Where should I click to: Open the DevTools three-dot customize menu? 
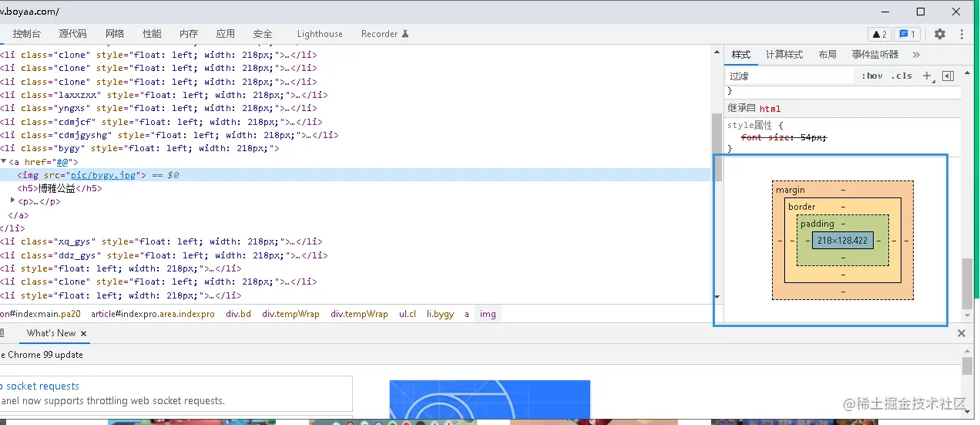click(x=962, y=34)
